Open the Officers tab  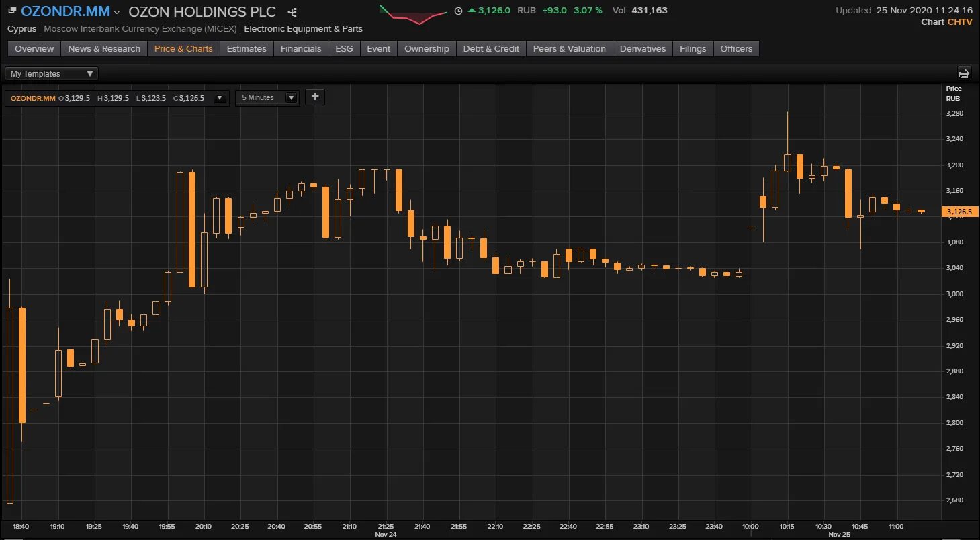(x=736, y=48)
